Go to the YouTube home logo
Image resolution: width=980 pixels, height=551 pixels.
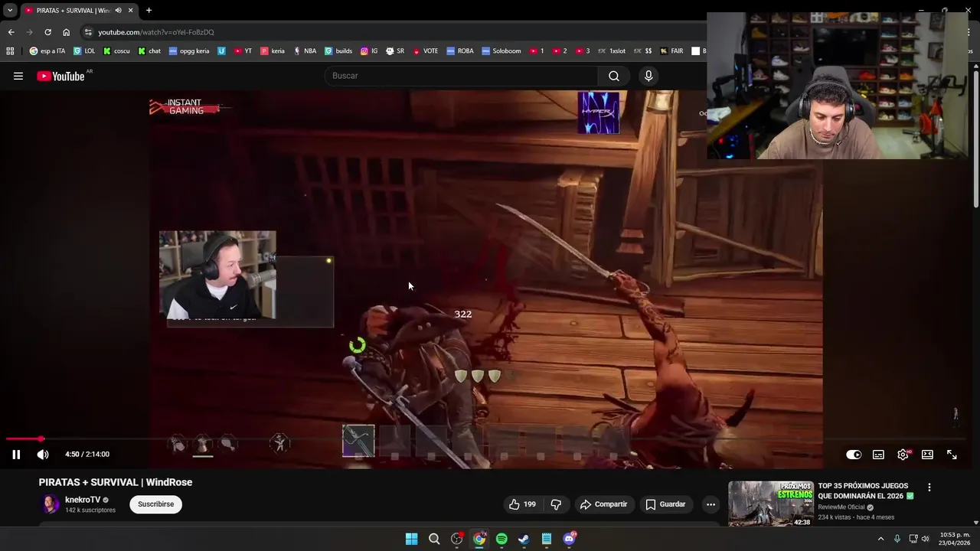(60, 76)
